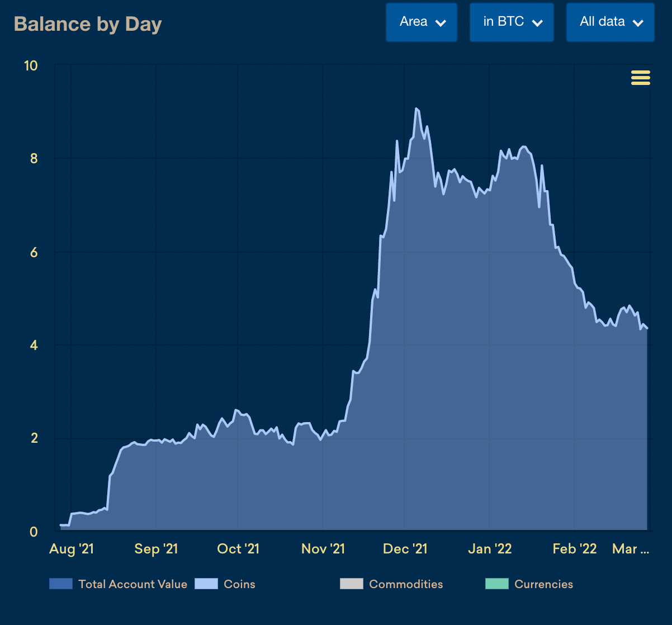The width and height of the screenshot is (672, 625).
Task: Toggle the Total Account Value series label
Action: coord(132,584)
